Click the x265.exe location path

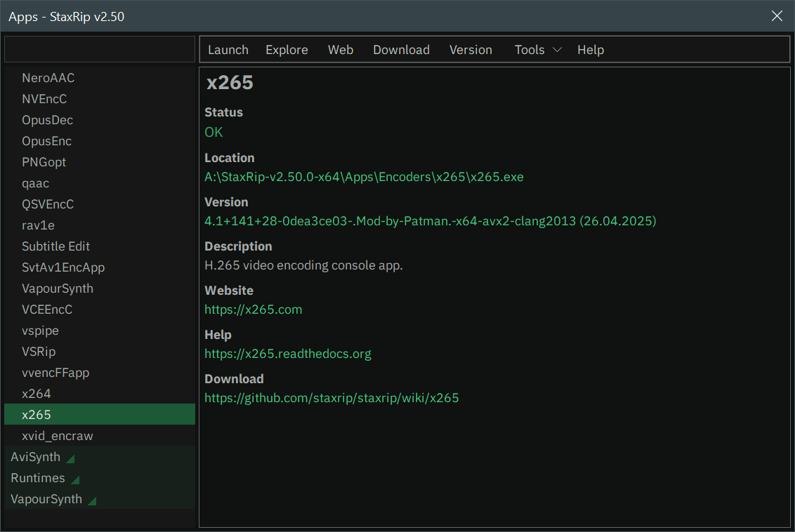pyautogui.click(x=364, y=177)
